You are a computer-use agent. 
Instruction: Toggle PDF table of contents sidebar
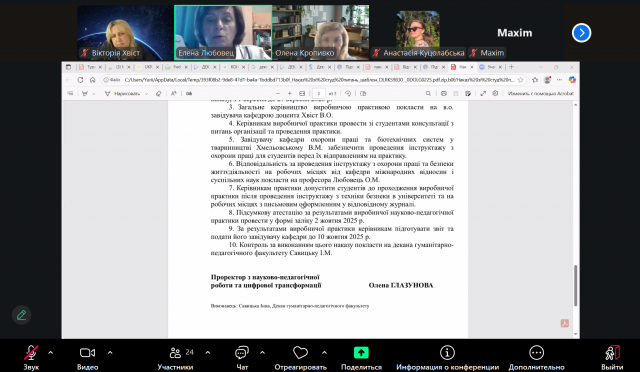coord(70,94)
